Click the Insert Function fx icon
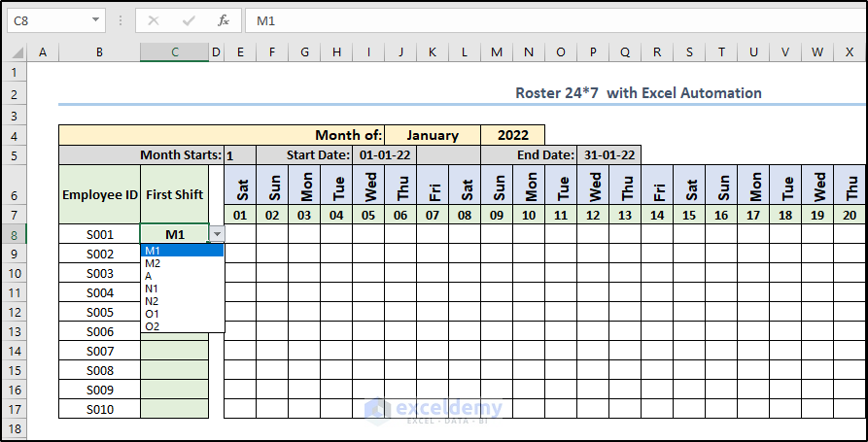Screen dimensions: 868x442 point(223,20)
